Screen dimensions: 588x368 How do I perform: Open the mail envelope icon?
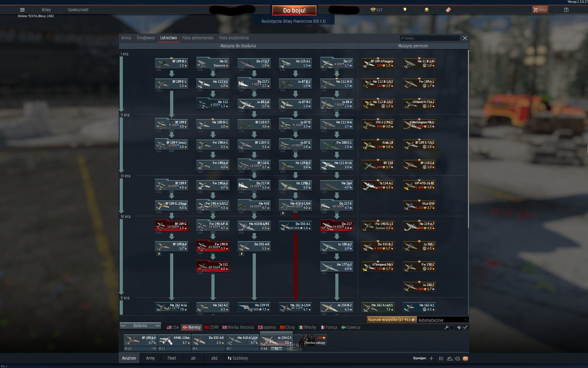click(x=465, y=358)
